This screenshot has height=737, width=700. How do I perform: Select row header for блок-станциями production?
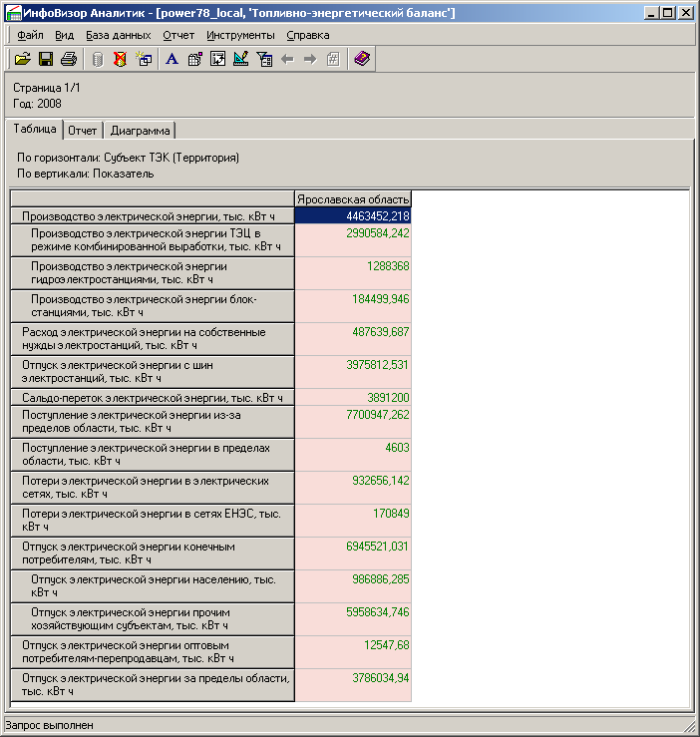click(153, 306)
